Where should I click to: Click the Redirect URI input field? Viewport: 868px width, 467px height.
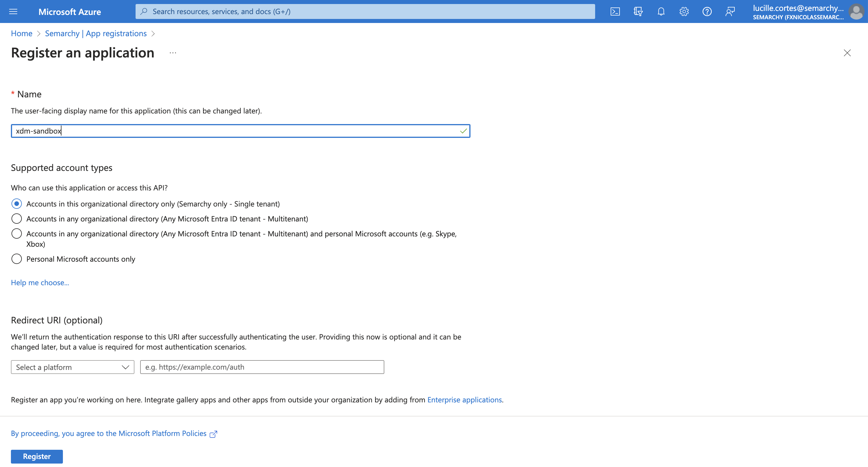(262, 367)
